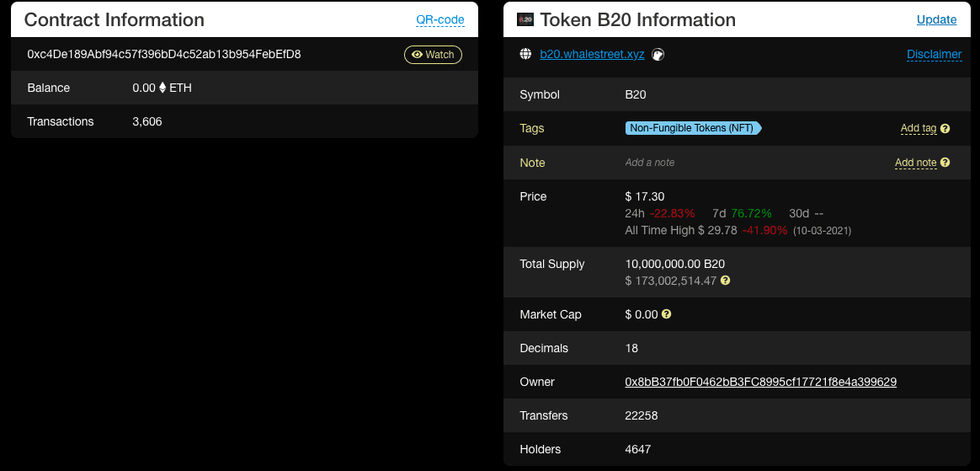Click the Balance value 0.00 ETH
The height and width of the screenshot is (471, 980).
(x=162, y=88)
